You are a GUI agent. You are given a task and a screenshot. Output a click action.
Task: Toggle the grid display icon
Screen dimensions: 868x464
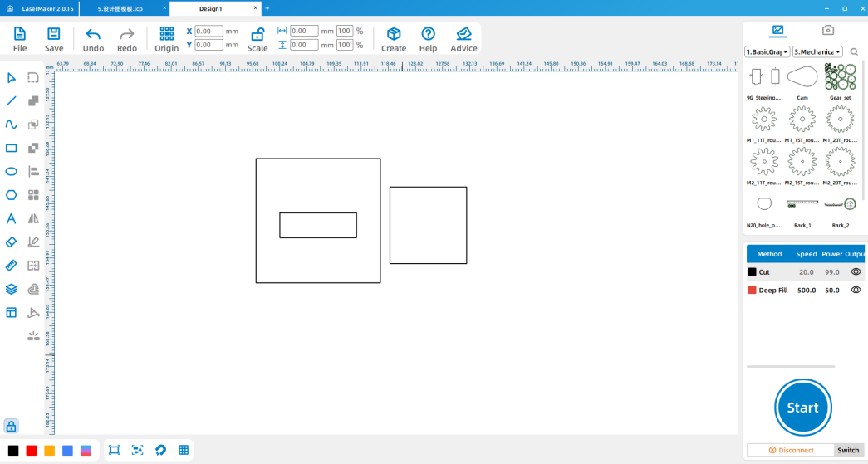coord(184,450)
